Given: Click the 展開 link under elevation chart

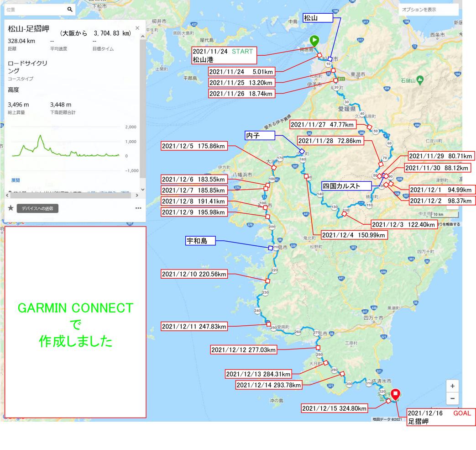Looking at the screenshot, I should (x=16, y=180).
